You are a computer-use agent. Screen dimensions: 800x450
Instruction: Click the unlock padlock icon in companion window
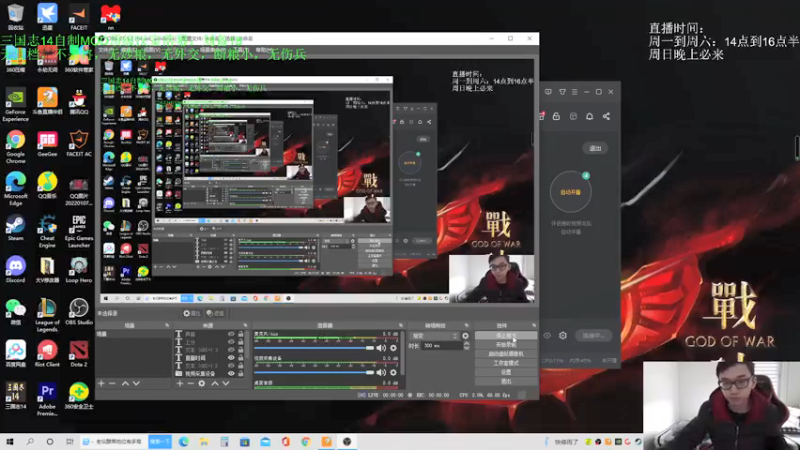[556, 117]
